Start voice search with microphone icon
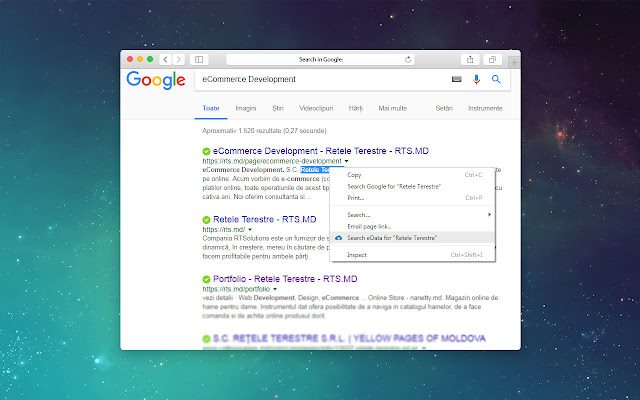The height and width of the screenshot is (400, 640). [x=476, y=78]
